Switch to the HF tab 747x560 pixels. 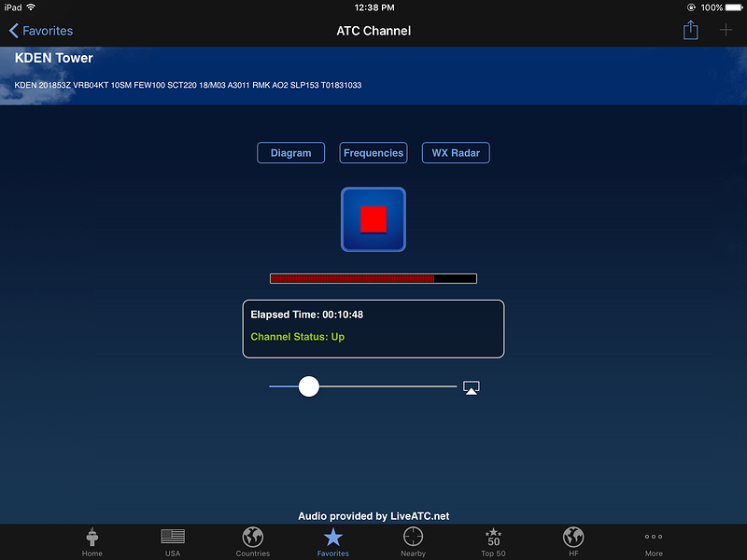pos(573,542)
